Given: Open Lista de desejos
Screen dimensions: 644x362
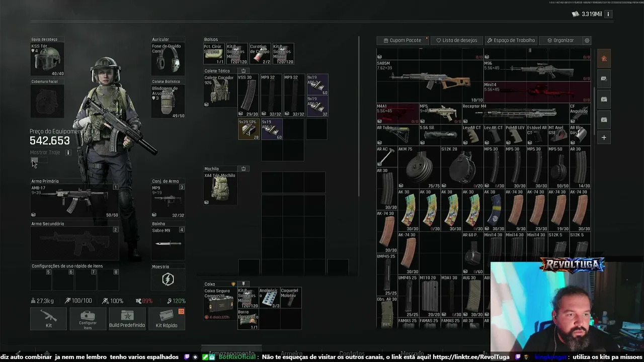Looking at the screenshot, I should point(457,40).
